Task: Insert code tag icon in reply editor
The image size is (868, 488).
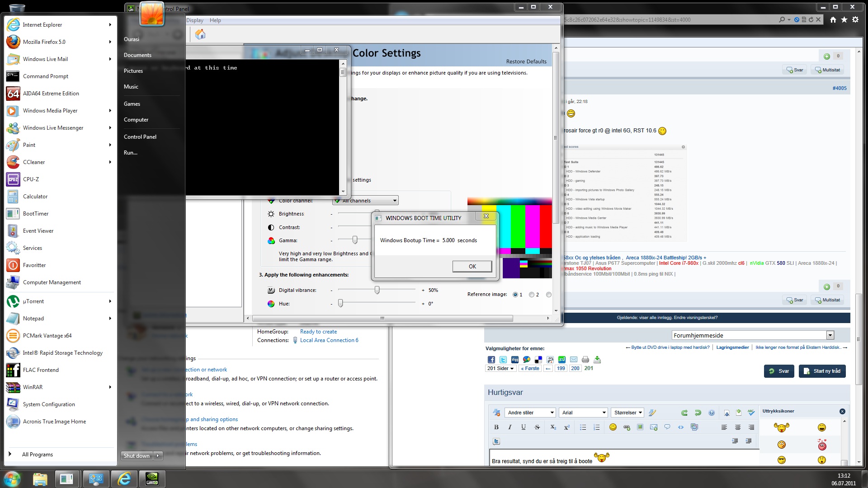Action: point(681,427)
